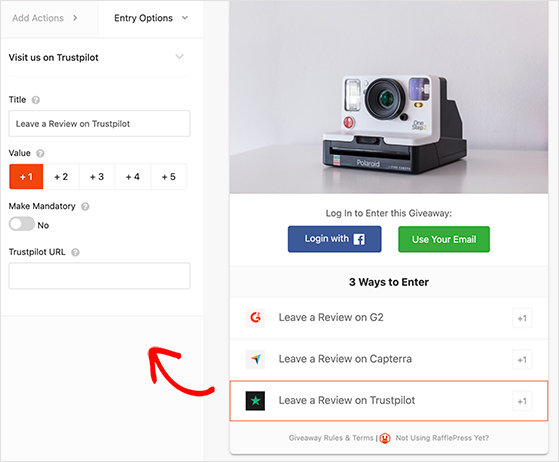
Task: Click the RafflePress logo icon in the footer
Action: coord(385,438)
